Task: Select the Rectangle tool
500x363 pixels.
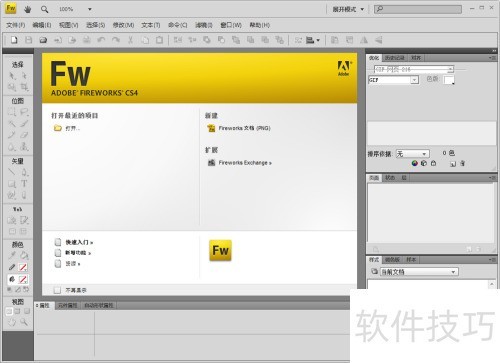Action: click(x=12, y=183)
